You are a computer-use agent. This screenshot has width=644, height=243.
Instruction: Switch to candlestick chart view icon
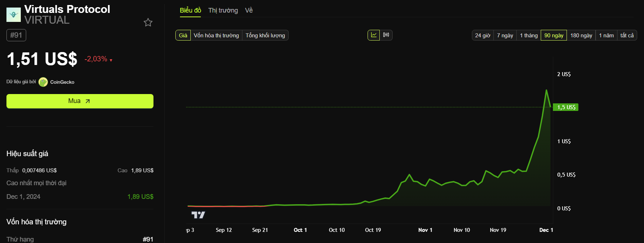coord(386,35)
